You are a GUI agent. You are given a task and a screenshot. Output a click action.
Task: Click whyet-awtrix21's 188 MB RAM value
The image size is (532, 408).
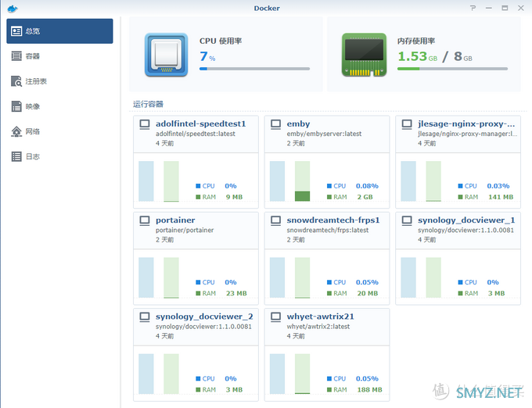point(369,390)
